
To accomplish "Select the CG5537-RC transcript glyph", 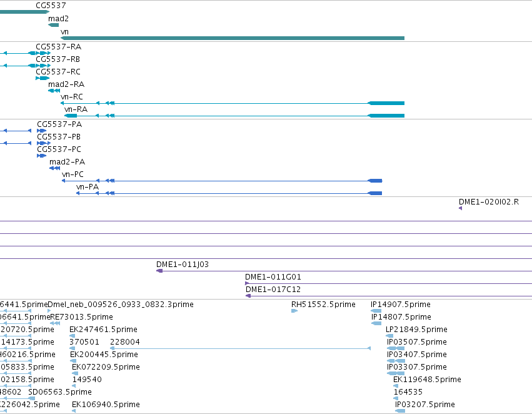I will (43, 78).
